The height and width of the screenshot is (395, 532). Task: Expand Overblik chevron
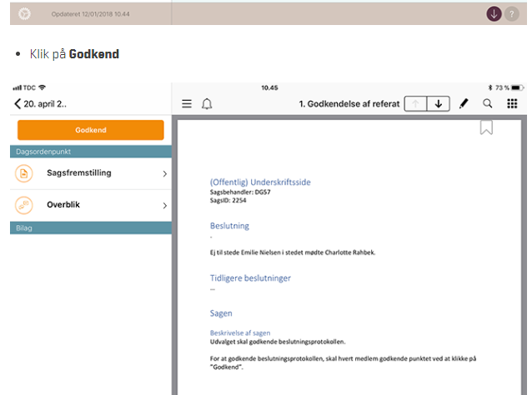[164, 206]
